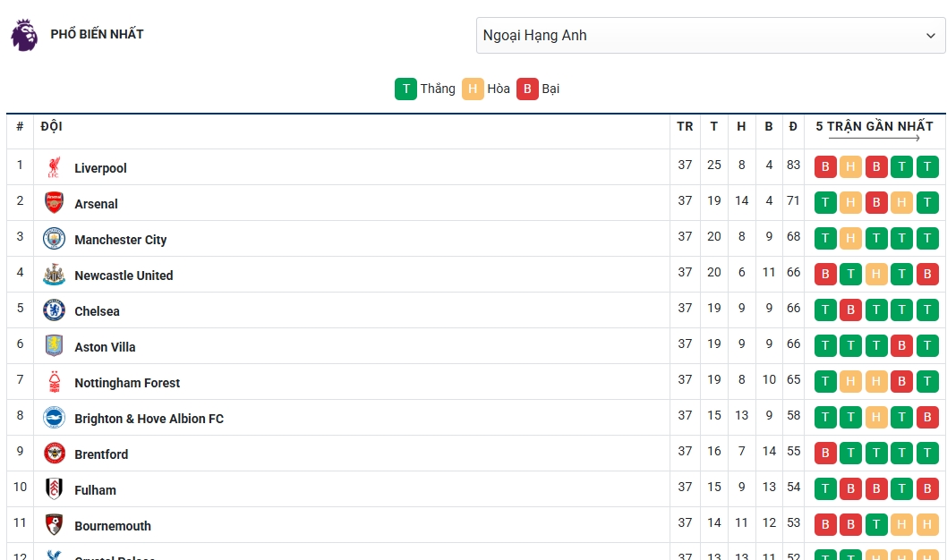Click Liverpool's H draw badge in recent form
This screenshot has height=560, width=947.
coord(850,166)
